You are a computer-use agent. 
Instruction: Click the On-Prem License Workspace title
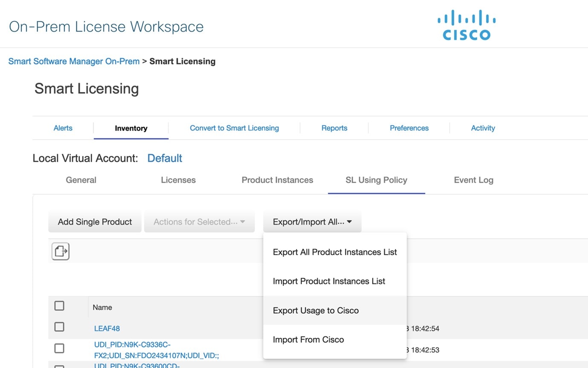pyautogui.click(x=106, y=26)
